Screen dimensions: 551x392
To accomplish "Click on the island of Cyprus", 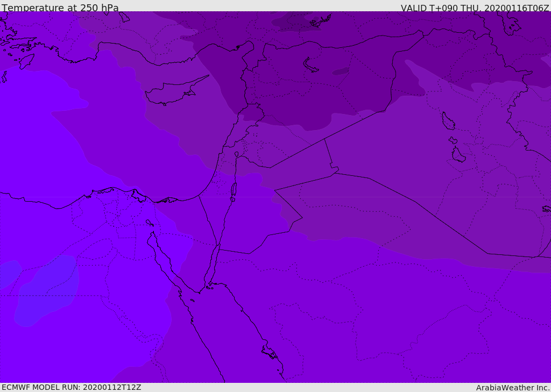I will pos(171,94).
